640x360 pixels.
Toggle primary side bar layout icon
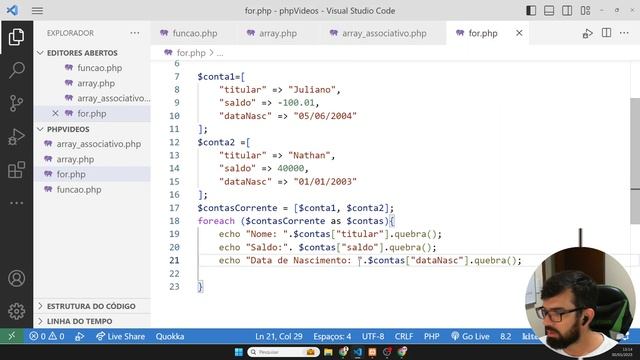pyautogui.click(x=531, y=11)
